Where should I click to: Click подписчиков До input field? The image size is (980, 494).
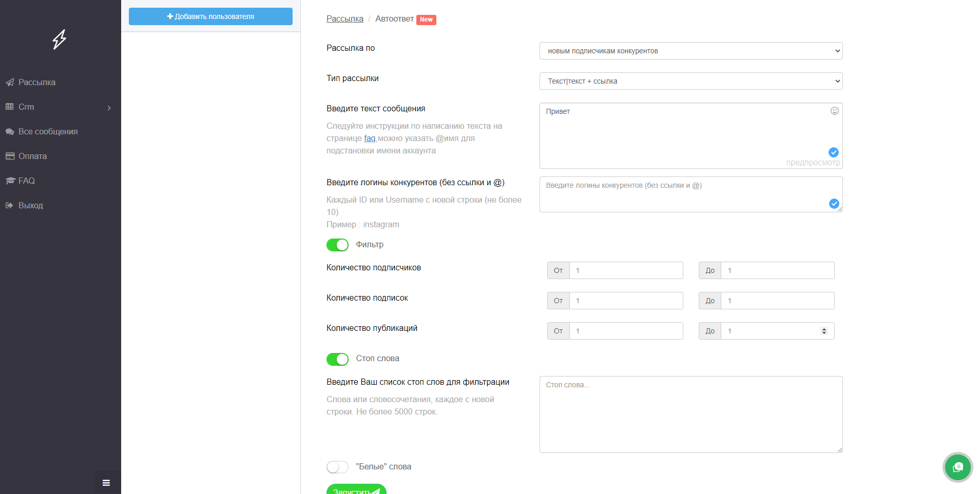pyautogui.click(x=778, y=270)
